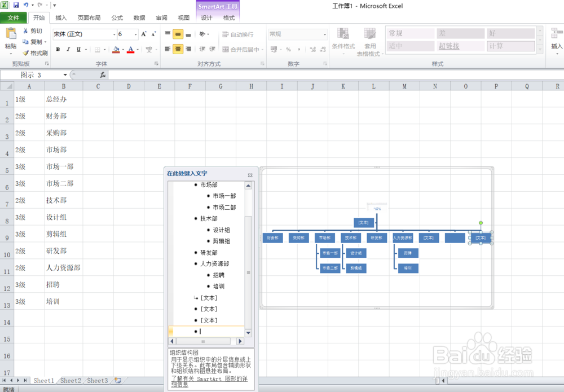The image size is (564, 392).
Task: Open the fill color dropdown arrow
Action: [123, 50]
